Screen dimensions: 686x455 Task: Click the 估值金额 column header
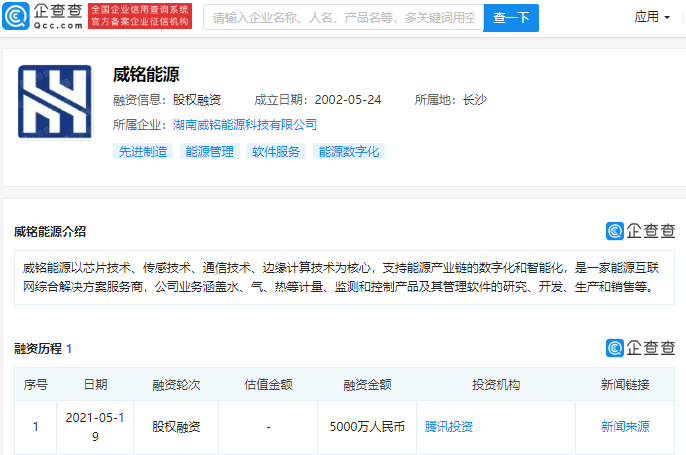click(268, 385)
